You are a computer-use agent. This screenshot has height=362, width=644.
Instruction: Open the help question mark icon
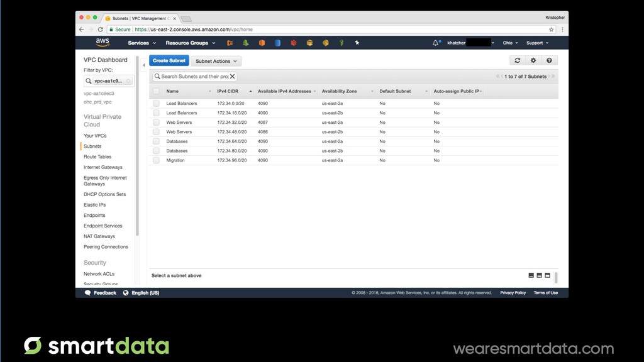coord(549,60)
